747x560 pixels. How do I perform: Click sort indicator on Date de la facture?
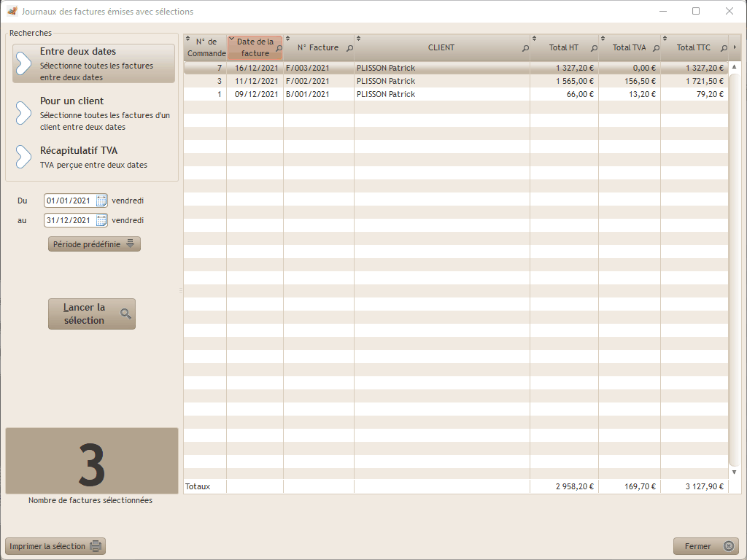[231, 39]
